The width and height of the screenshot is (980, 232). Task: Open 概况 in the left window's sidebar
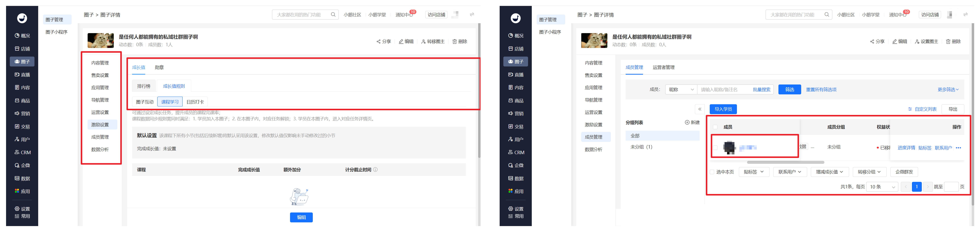22,36
